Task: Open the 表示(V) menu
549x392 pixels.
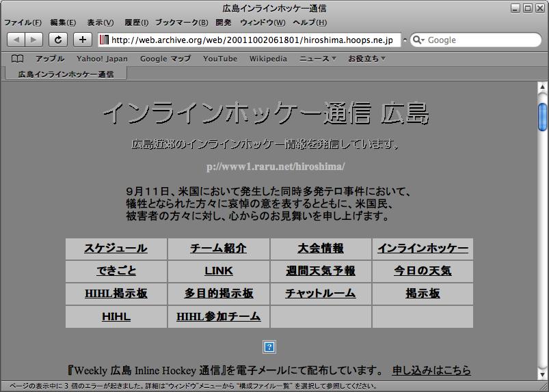Action: point(100,23)
